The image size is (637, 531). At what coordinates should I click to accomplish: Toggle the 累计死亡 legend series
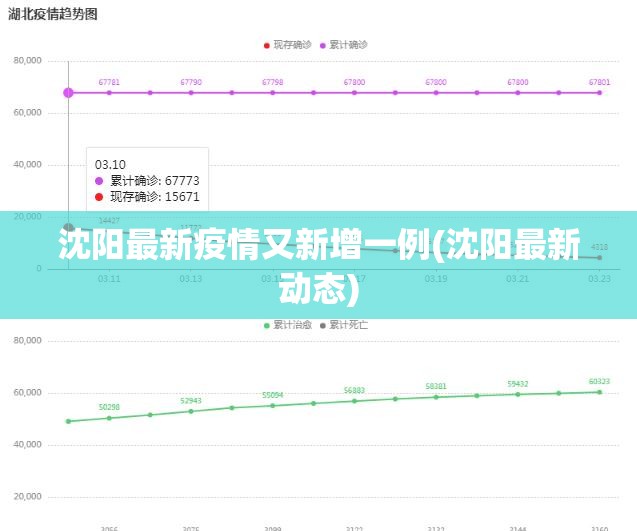point(344,325)
